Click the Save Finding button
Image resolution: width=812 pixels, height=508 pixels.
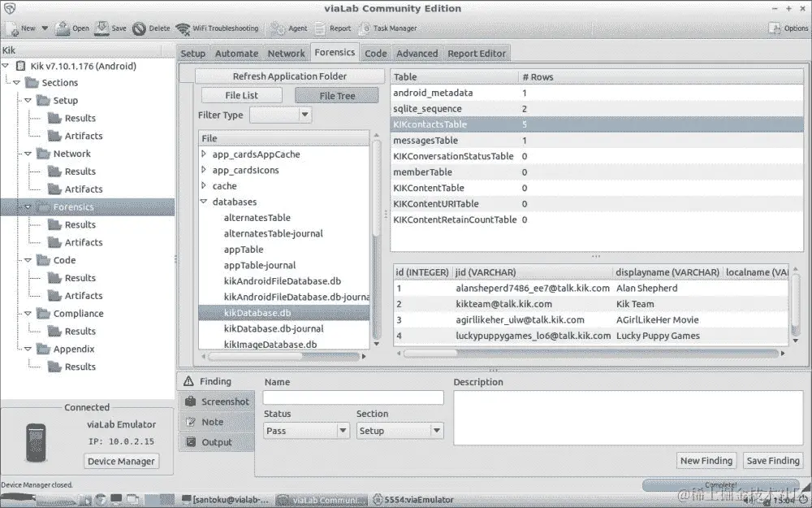[x=773, y=461]
